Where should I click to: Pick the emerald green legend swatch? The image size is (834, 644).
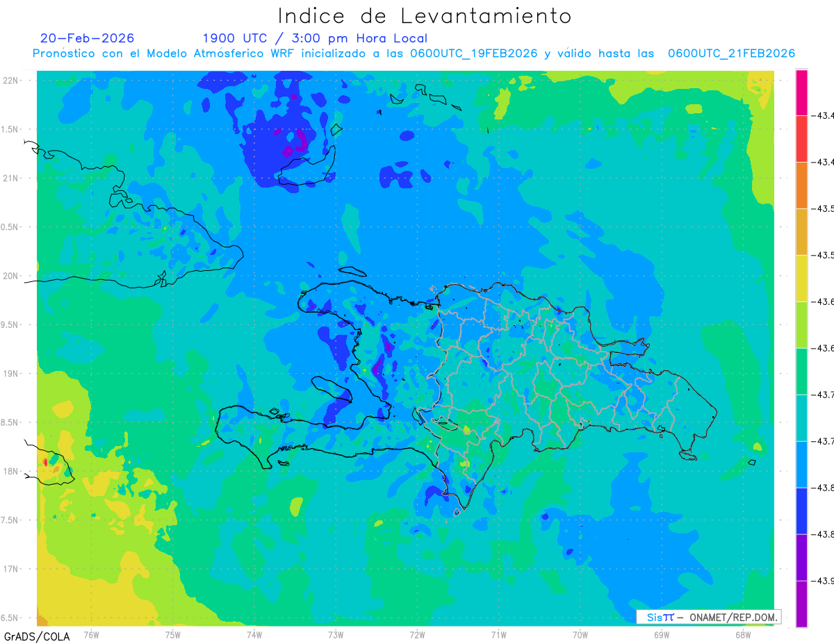pos(801,372)
